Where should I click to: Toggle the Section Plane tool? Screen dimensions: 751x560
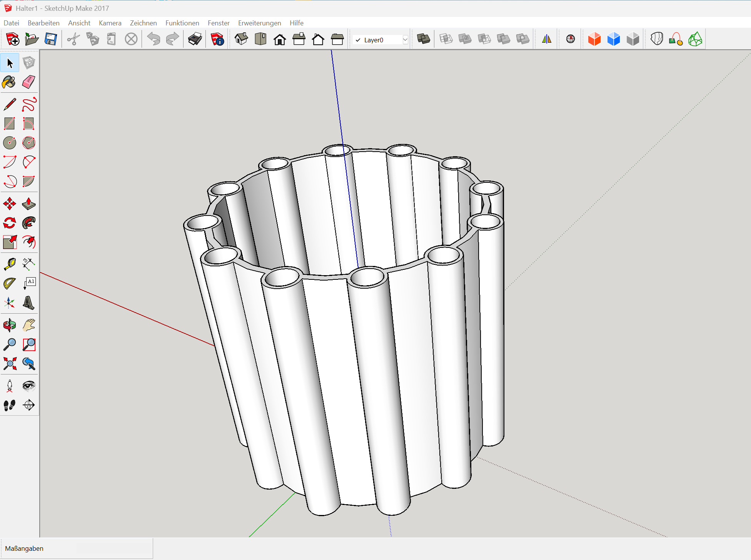tap(29, 405)
